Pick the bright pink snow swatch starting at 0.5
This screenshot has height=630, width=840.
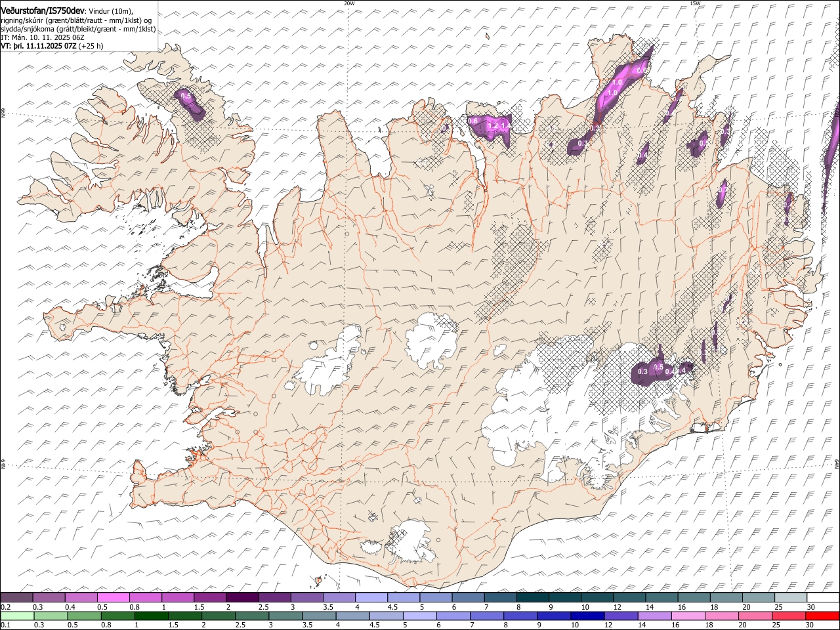click(113, 598)
